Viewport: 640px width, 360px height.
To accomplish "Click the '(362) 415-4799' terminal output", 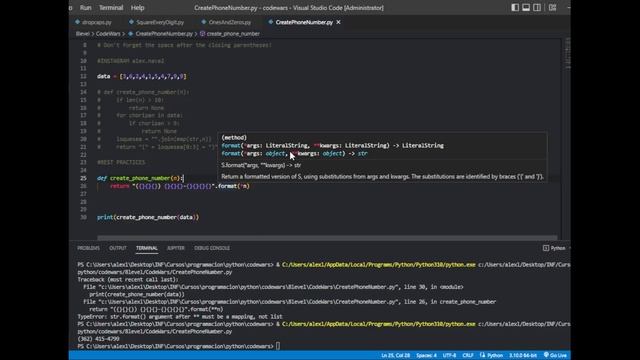I will pos(98,339).
